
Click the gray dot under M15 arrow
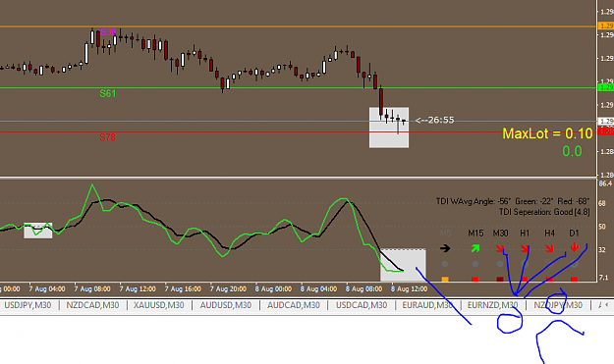click(474, 264)
